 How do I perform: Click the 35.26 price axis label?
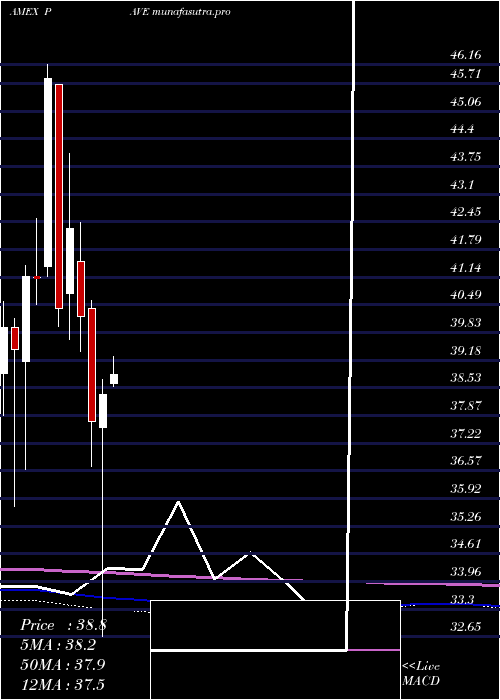coord(466,517)
